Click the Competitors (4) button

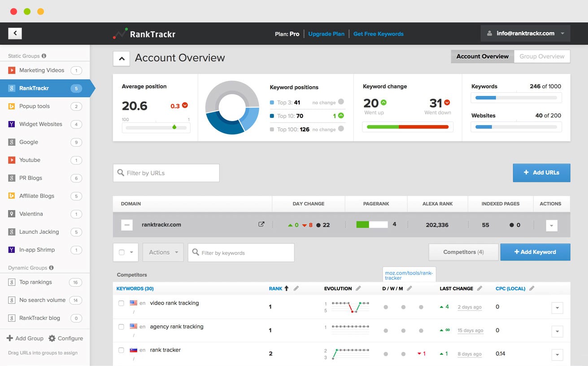tap(463, 252)
